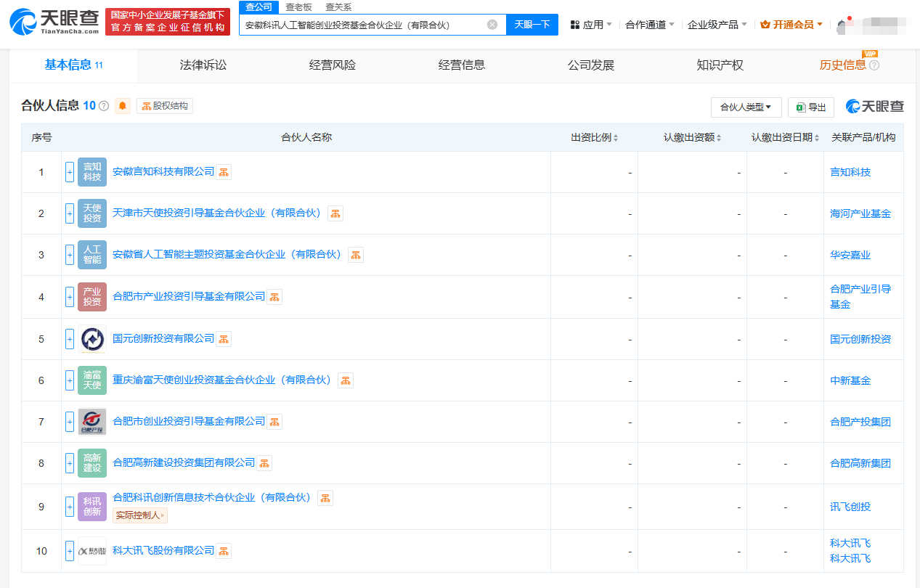Click the 人工智能 logo tile
920x588 pixels.
[x=92, y=255]
